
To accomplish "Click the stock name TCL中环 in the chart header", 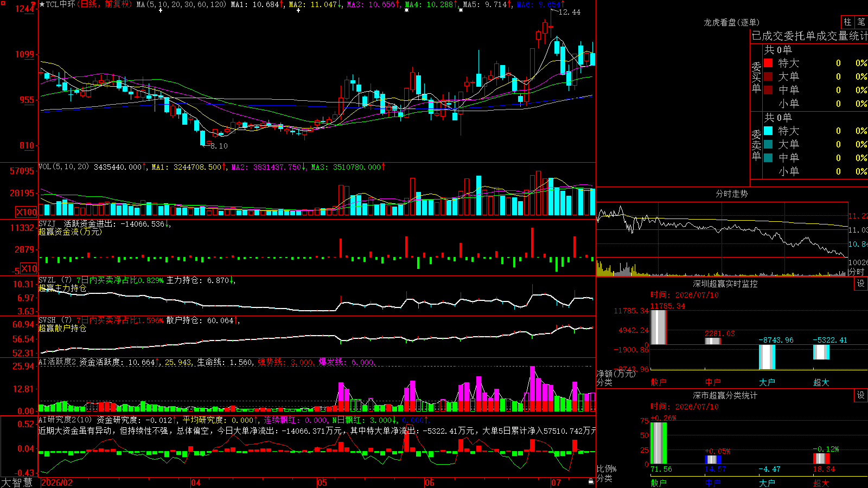I will [x=60, y=4].
